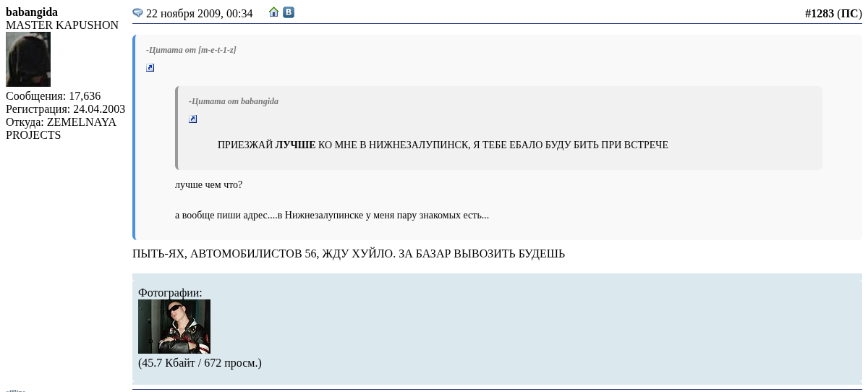
Task: Open the author's VK profile icon
Action: click(288, 12)
